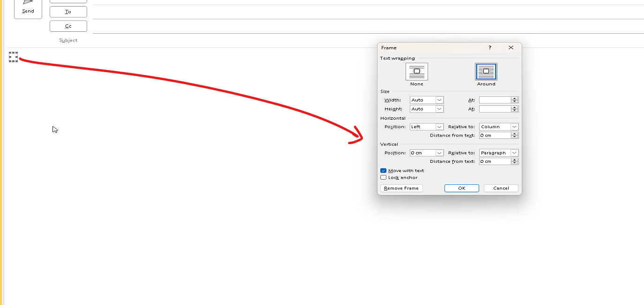Decrease the Height At spinner value
The image size is (644, 305).
point(515,111)
